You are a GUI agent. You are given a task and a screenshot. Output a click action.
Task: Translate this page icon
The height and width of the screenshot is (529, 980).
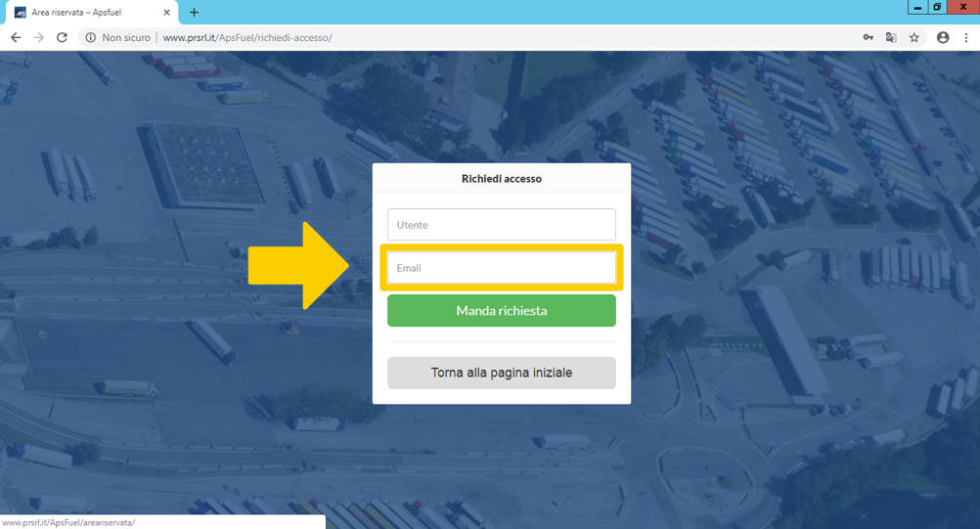pos(891,37)
